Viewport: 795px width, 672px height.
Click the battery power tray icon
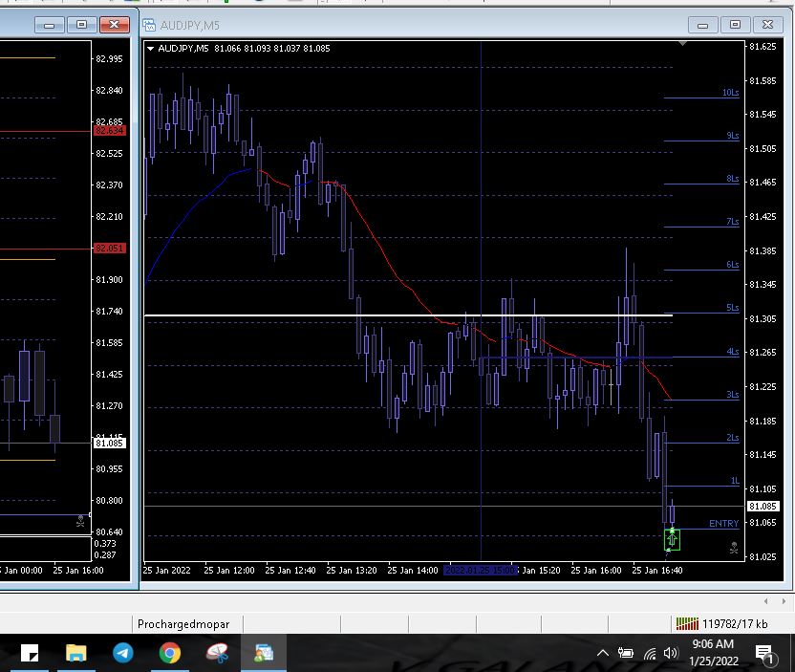tap(626, 653)
